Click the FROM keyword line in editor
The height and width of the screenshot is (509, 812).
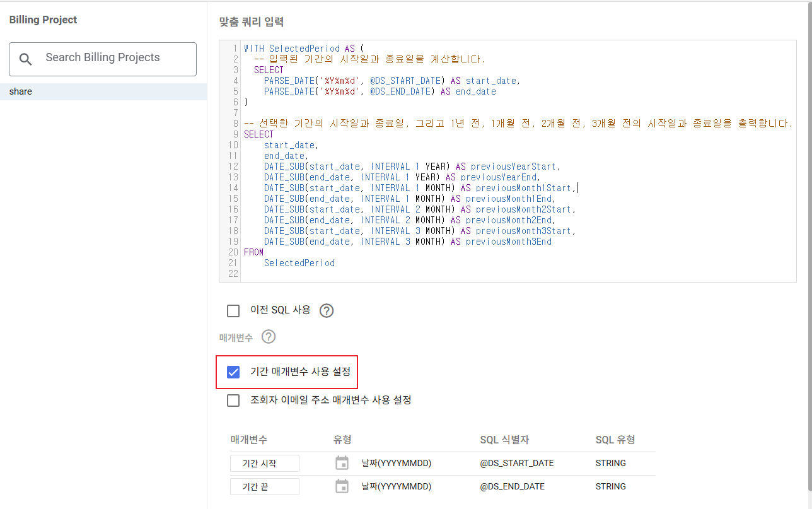(253, 252)
